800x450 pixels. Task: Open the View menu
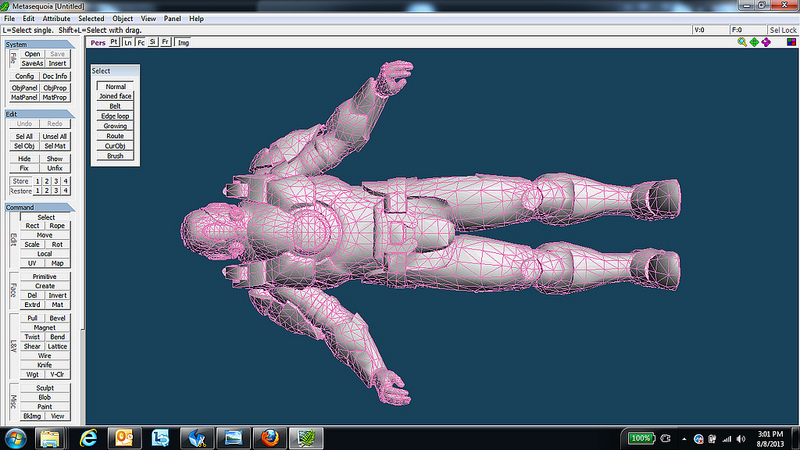pyautogui.click(x=148, y=18)
